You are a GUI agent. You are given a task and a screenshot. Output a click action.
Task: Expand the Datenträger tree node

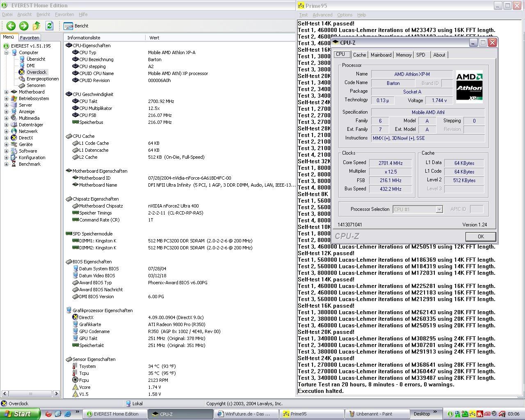(7, 125)
